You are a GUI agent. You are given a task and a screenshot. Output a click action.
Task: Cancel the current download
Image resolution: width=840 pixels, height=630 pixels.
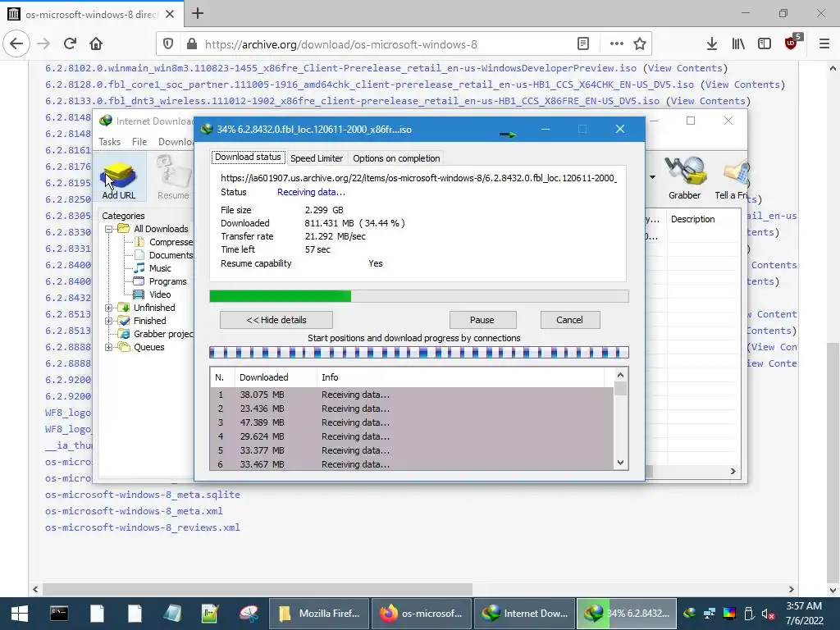(x=569, y=320)
